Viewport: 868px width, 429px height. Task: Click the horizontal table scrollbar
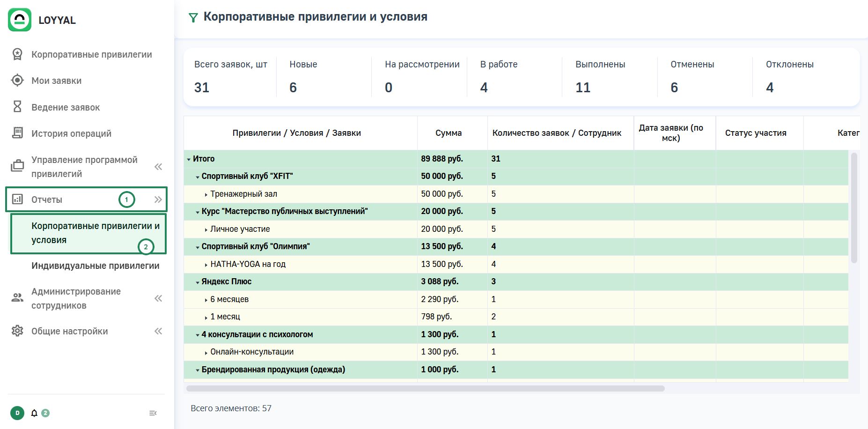tap(425, 388)
